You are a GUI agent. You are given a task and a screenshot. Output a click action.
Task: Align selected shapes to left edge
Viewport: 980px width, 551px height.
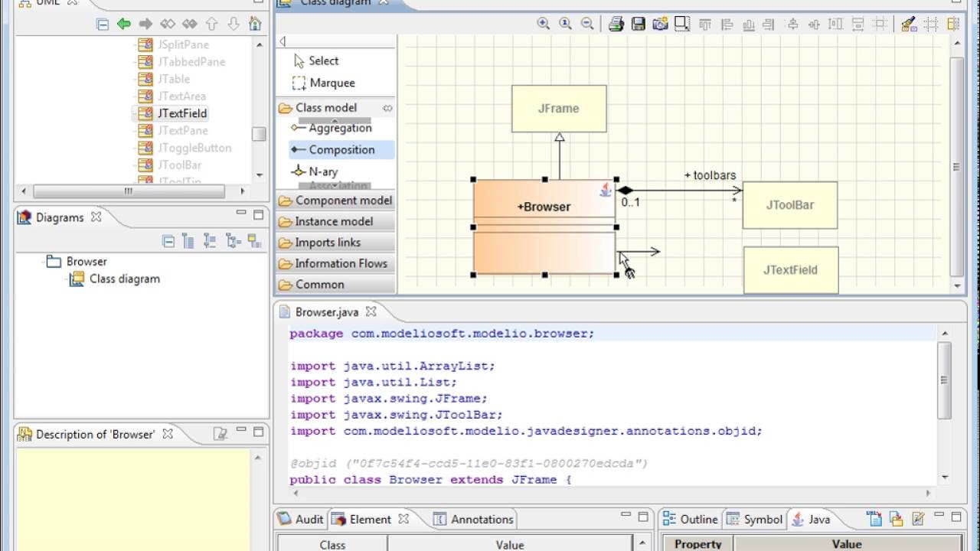[x=727, y=24]
